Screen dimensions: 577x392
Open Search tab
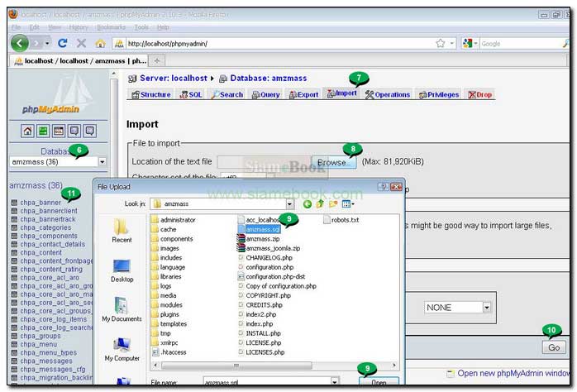(227, 94)
